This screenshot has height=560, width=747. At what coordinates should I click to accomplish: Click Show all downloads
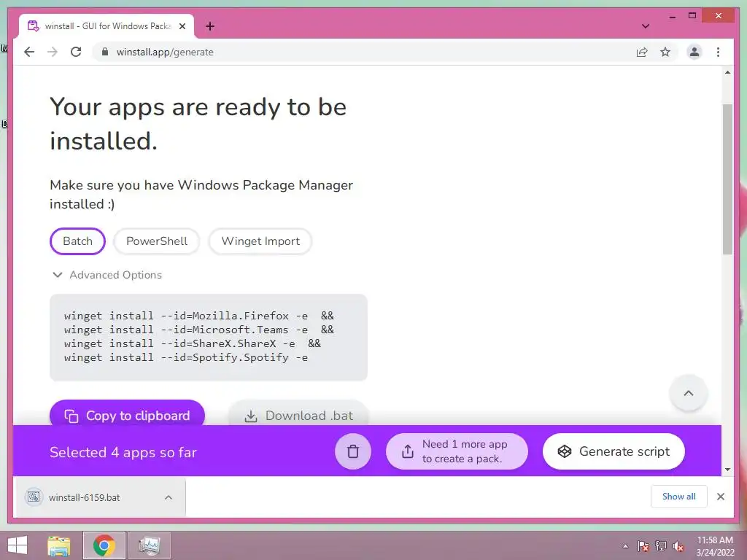[x=678, y=496]
